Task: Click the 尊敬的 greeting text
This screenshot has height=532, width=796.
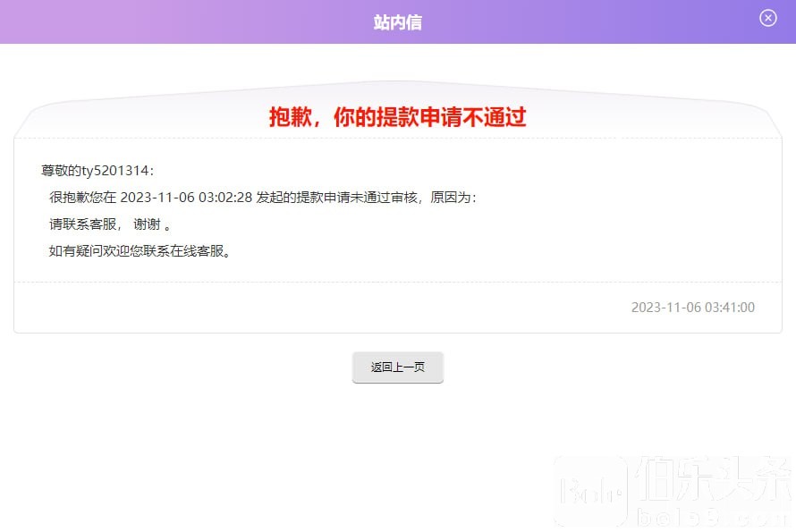Action: pyautogui.click(x=61, y=170)
